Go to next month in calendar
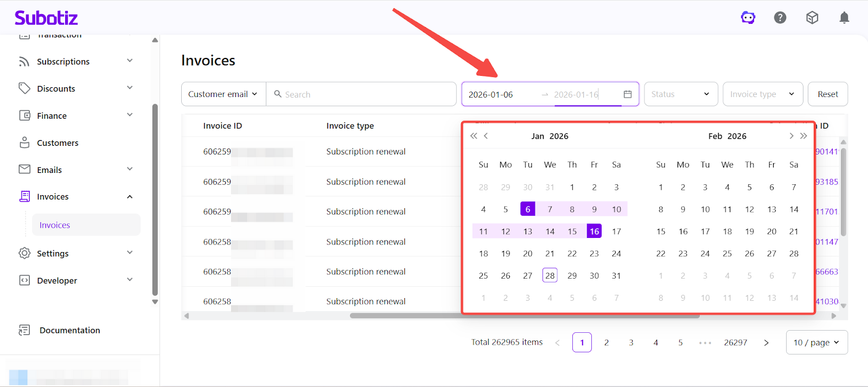The height and width of the screenshot is (387, 868). pyautogui.click(x=791, y=136)
